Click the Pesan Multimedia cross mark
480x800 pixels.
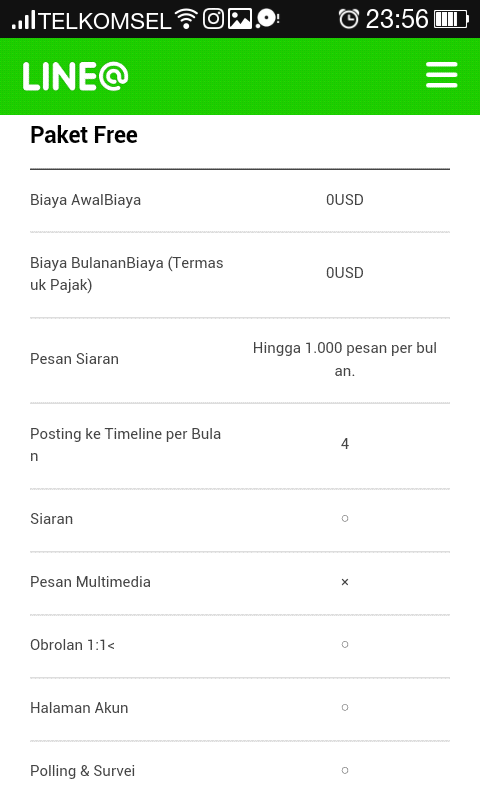tap(345, 582)
